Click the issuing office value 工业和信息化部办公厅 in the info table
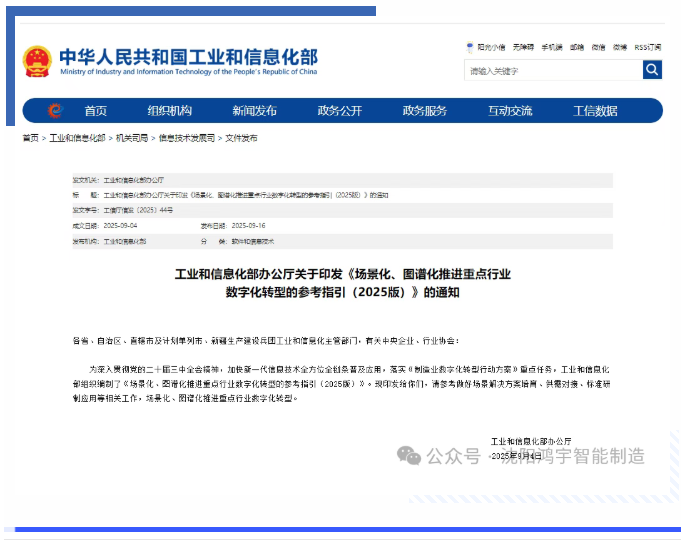This screenshot has width=696, height=540. (134, 180)
